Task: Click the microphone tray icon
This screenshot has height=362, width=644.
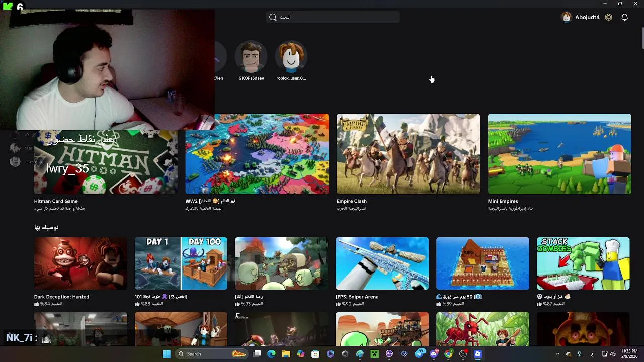Action: point(580,354)
